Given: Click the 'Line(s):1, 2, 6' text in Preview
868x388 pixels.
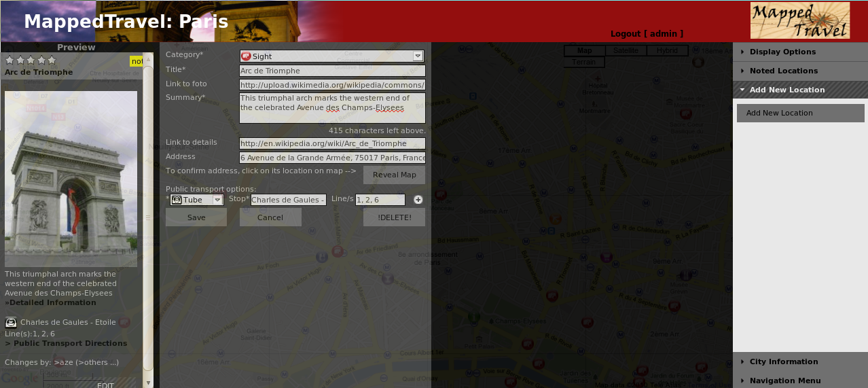Looking at the screenshot, I should (x=30, y=334).
